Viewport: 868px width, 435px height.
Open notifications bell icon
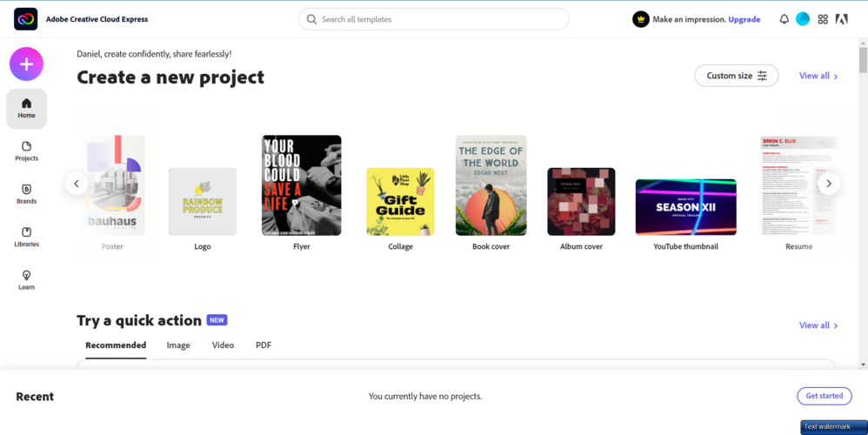pos(784,19)
